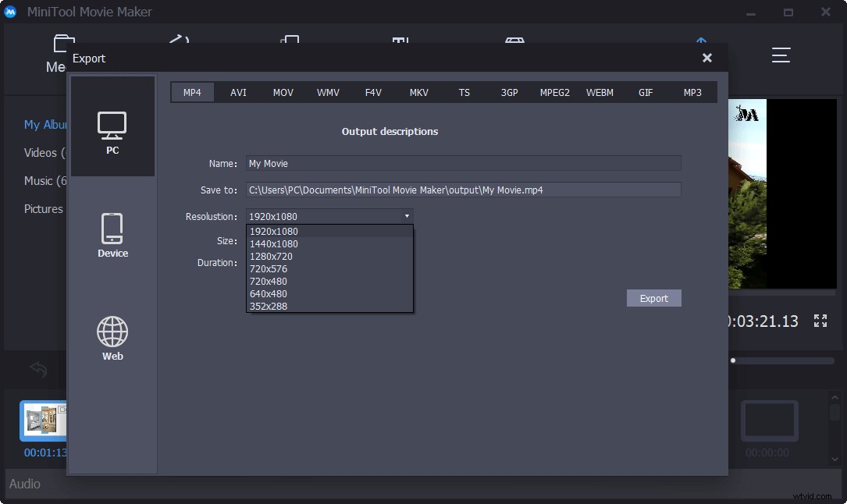Screen dimensions: 847x504
Task: Click the undo arrow icon above the timeline
Action: click(x=38, y=369)
